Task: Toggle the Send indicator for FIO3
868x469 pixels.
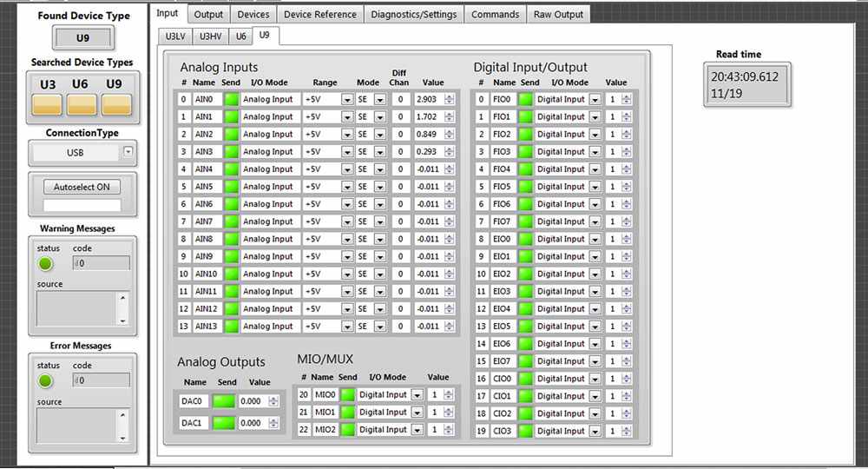Action: pos(525,151)
